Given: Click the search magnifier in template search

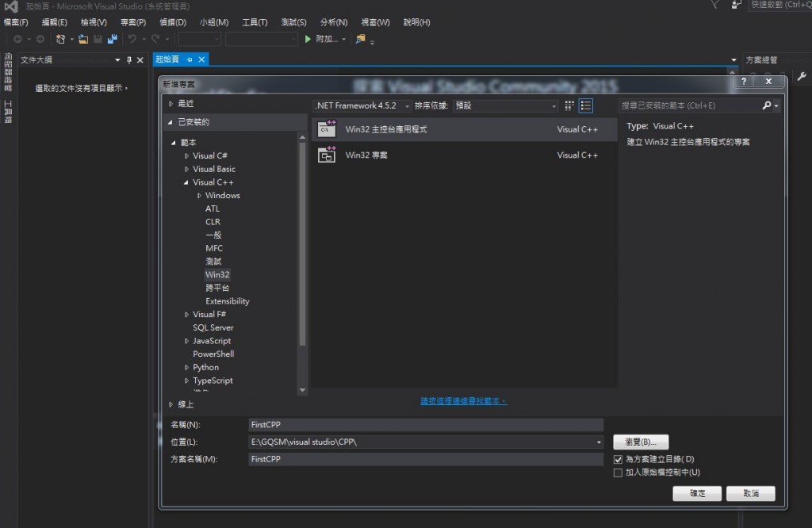Looking at the screenshot, I should coord(767,105).
